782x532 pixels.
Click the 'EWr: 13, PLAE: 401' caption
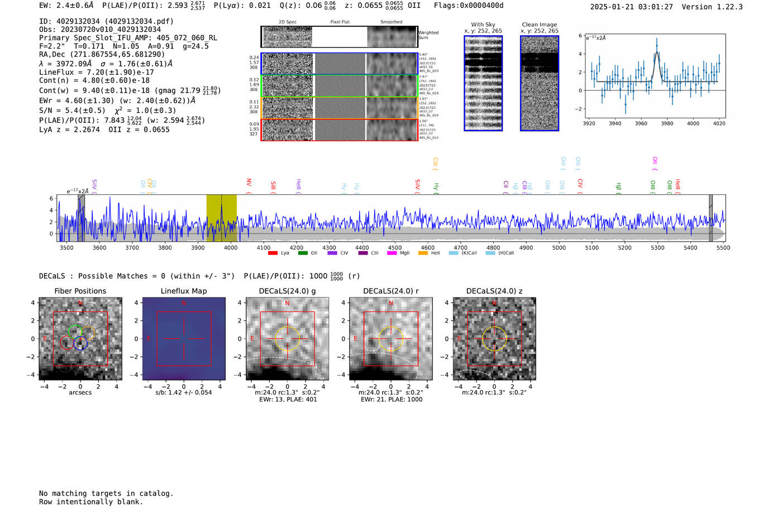coord(287,400)
